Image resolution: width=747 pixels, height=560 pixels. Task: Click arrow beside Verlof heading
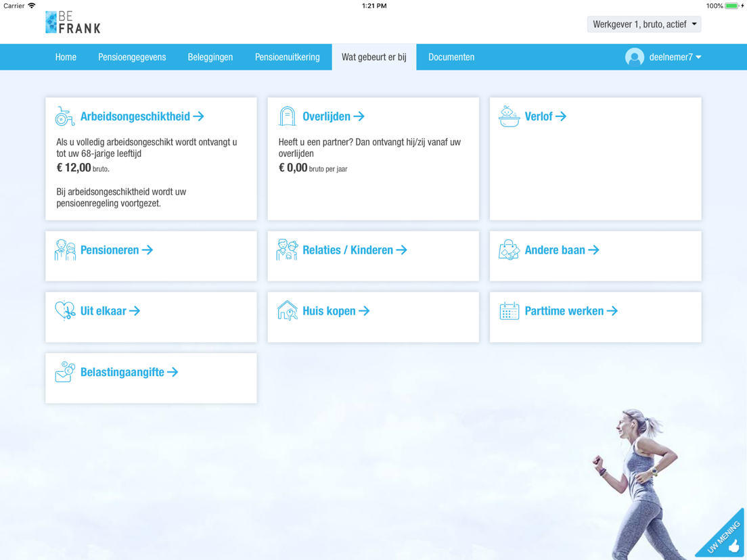tap(561, 116)
